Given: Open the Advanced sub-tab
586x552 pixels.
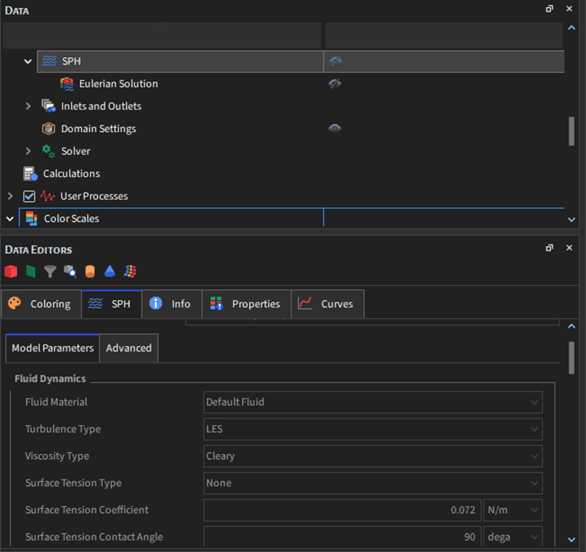Looking at the screenshot, I should pyautogui.click(x=129, y=348).
